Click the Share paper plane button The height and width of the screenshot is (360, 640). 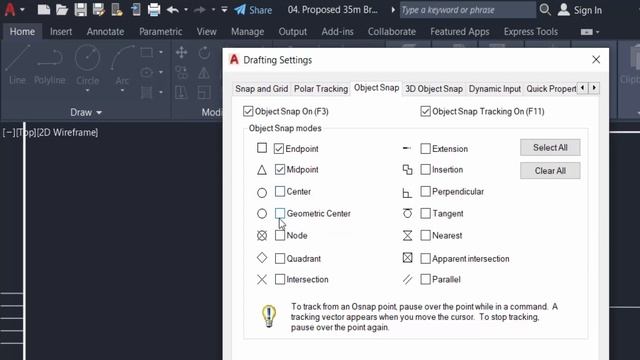pos(253,10)
